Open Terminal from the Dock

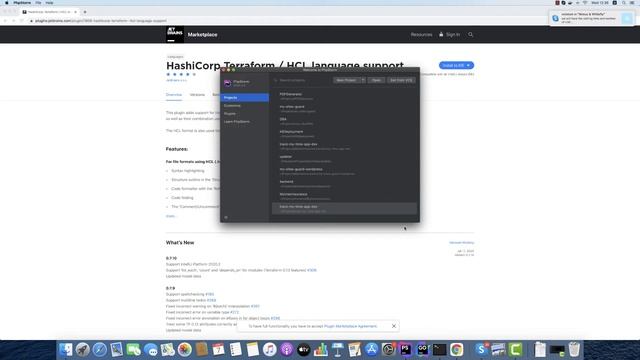pyautogui.click(x=440, y=349)
